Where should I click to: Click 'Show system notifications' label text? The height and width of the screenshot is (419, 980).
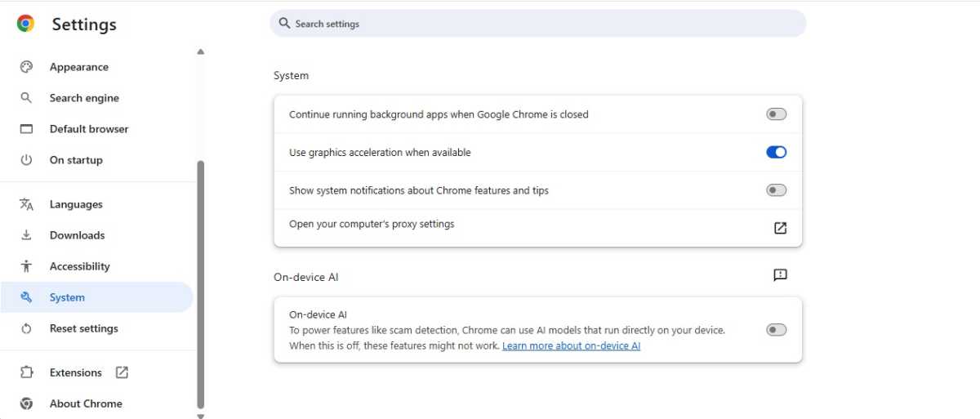tap(419, 190)
